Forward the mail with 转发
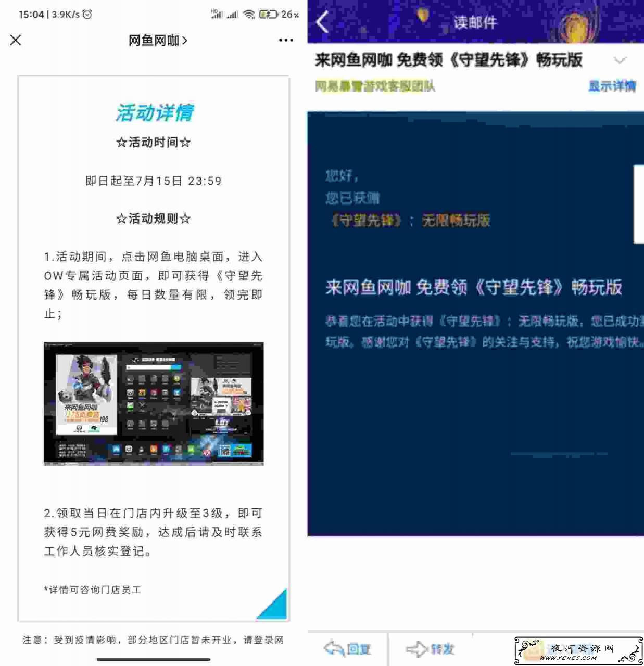Viewport: 644px width, 666px height. 430,649
